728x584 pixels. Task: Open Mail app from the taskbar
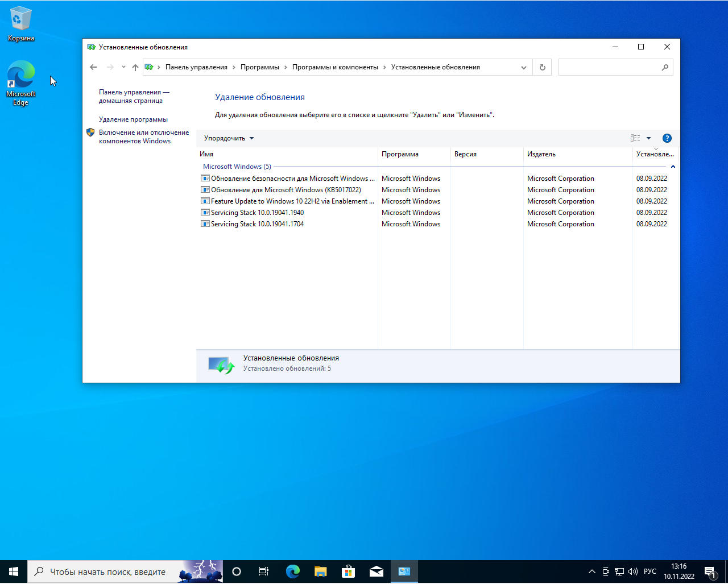coord(376,572)
